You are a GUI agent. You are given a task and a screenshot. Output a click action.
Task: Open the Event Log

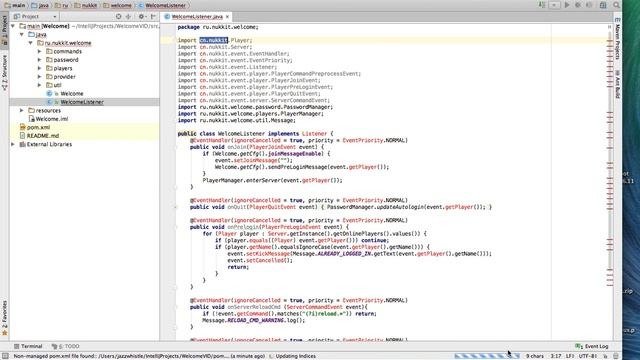pos(592,346)
